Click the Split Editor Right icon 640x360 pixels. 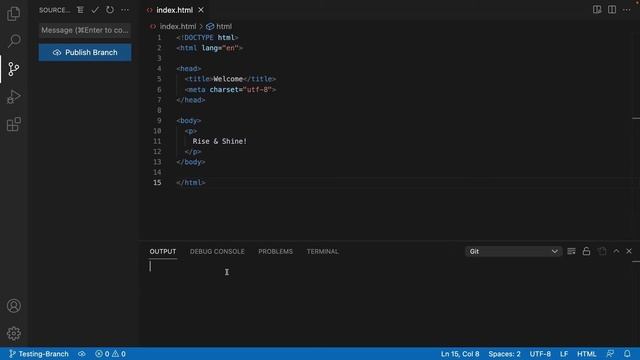(x=611, y=9)
